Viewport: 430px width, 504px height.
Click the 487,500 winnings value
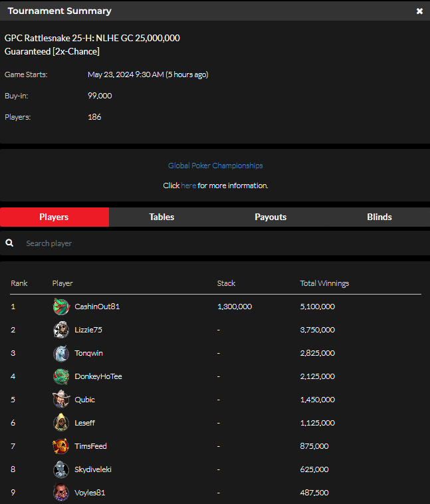[314, 493]
